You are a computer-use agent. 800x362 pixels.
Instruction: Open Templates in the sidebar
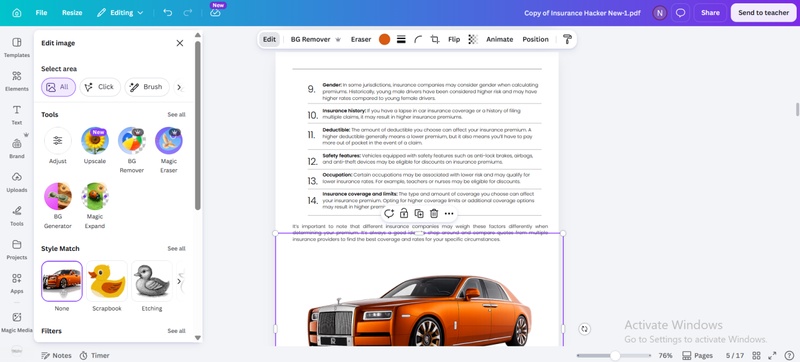17,47
